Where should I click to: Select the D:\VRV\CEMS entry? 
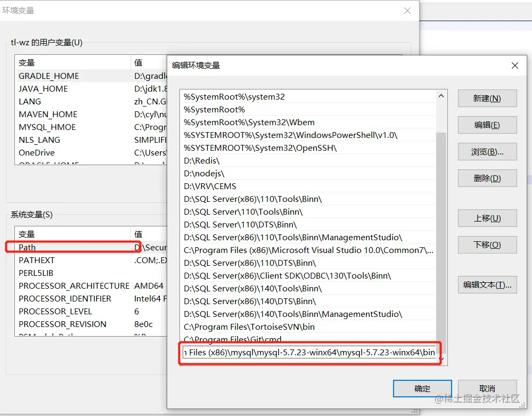(x=308, y=186)
